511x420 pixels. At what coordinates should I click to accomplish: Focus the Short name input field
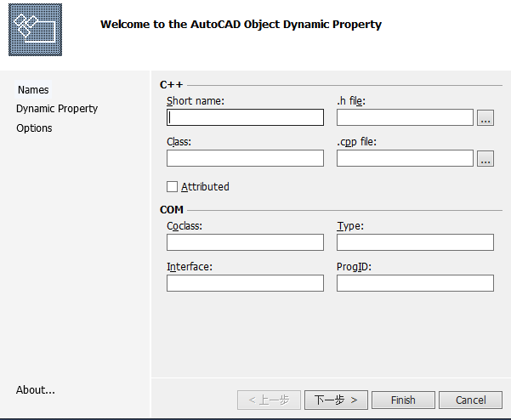tap(245, 117)
